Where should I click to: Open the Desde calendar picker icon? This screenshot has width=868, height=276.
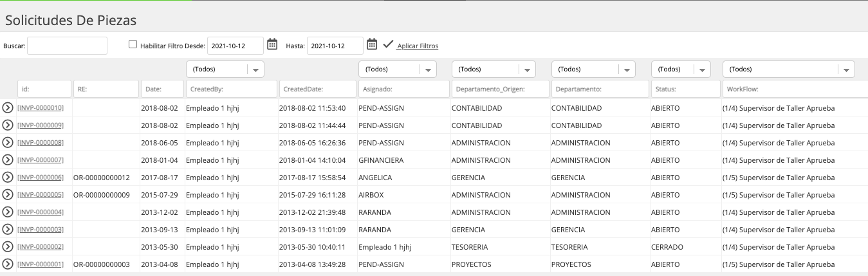pos(272,44)
